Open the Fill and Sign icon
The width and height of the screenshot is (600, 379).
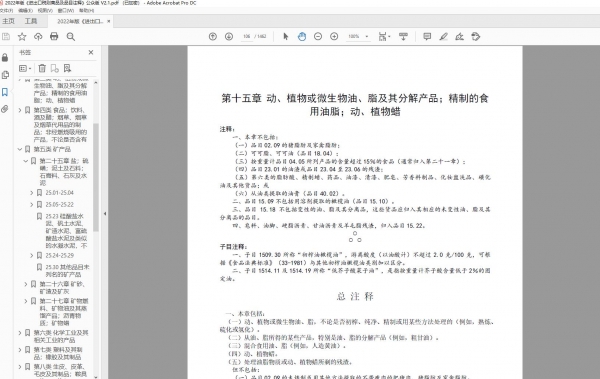(460, 36)
